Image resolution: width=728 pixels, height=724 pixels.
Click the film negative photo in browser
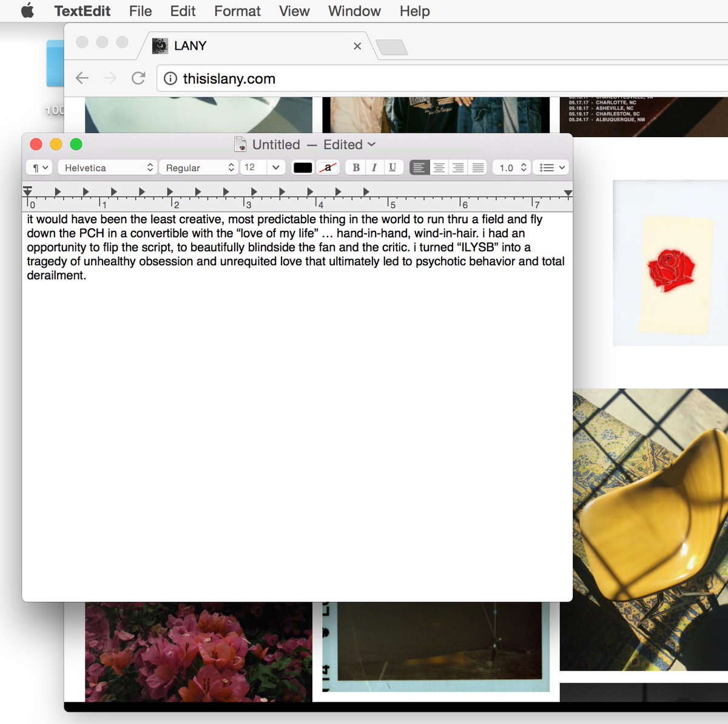click(x=436, y=646)
